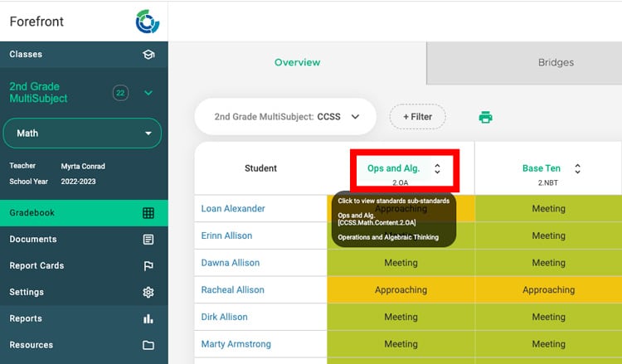Switch to the Overview tab
This screenshot has width=622, height=364.
(x=297, y=63)
